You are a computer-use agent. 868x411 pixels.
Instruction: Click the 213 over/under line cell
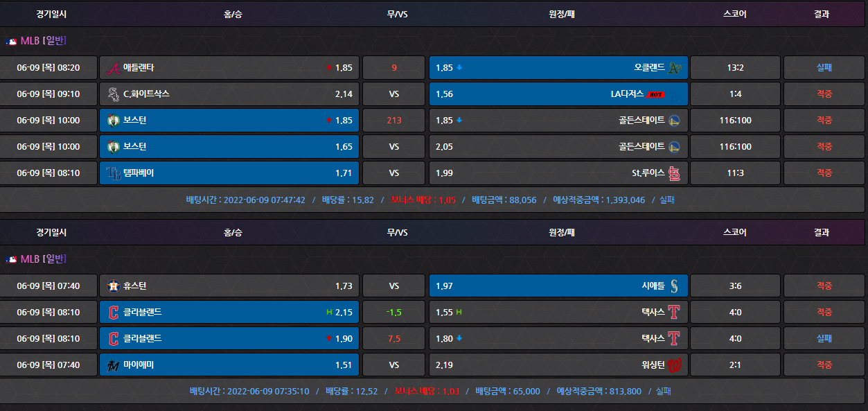393,121
